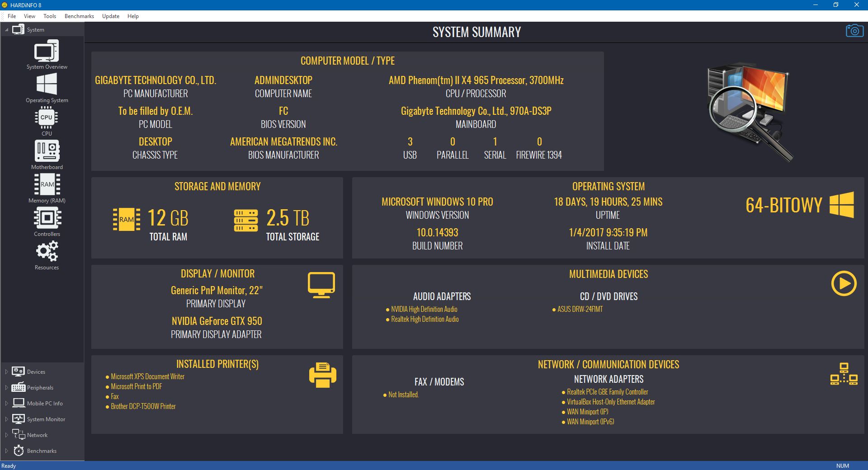Click the build number 10.0.14393
The width and height of the screenshot is (868, 470).
(x=437, y=233)
